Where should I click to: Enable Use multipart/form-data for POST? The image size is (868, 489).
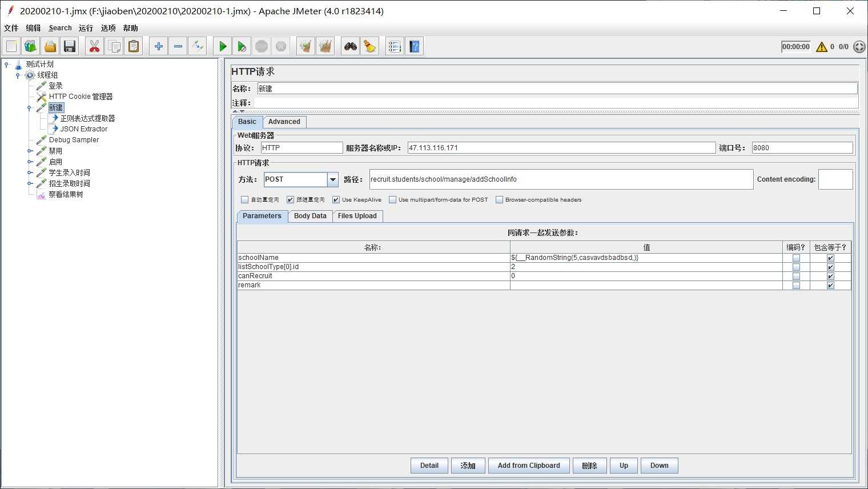392,199
